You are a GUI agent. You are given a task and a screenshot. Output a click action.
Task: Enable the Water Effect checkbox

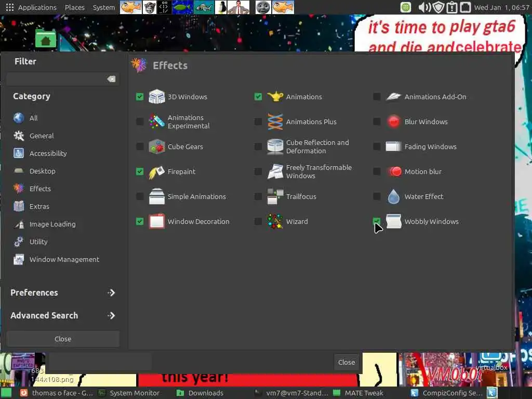pos(377,196)
